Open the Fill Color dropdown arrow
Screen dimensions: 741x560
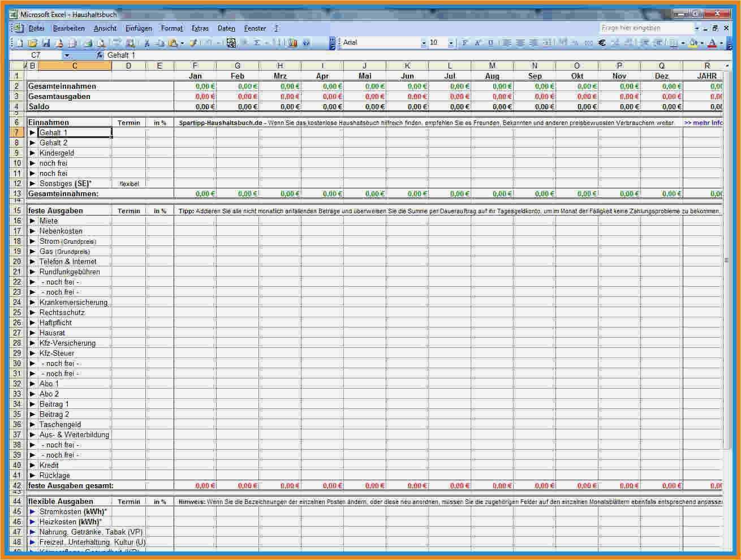pyautogui.click(x=702, y=43)
